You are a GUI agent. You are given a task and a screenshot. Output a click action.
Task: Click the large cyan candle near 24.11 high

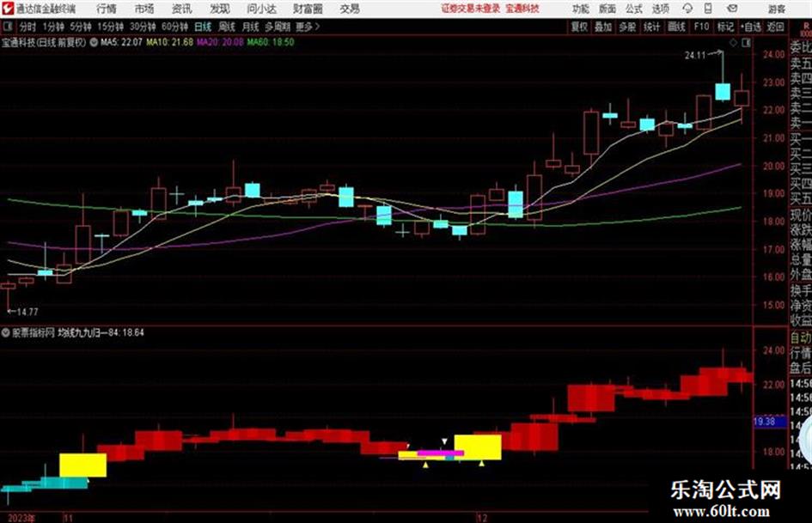pyautogui.click(x=723, y=91)
